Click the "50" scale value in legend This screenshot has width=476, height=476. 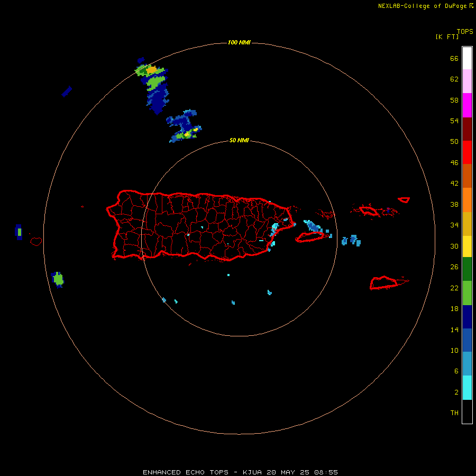(x=454, y=142)
